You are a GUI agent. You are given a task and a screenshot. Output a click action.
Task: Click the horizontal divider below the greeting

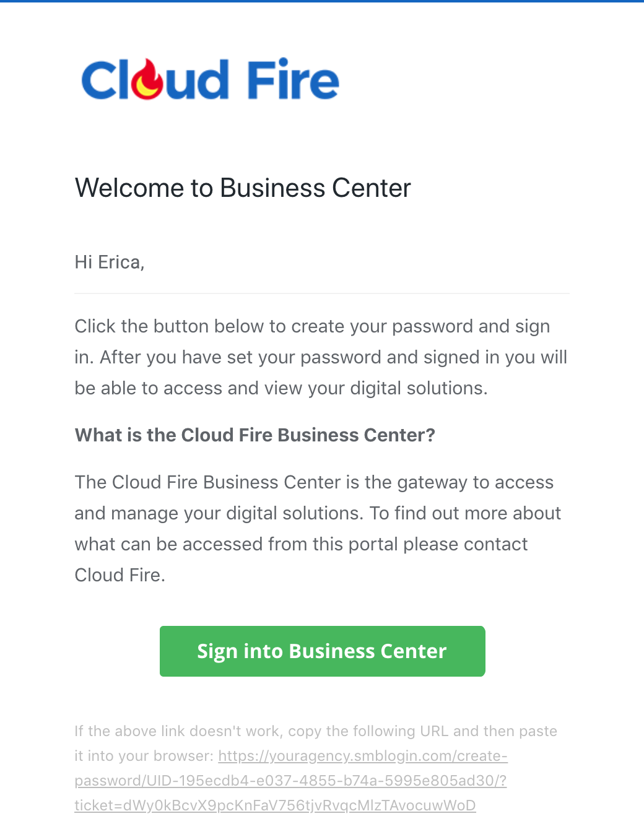click(x=322, y=293)
